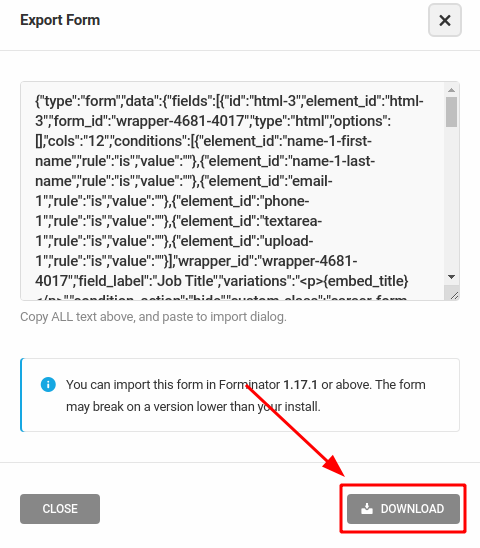This screenshot has width=480, height=548.
Task: Click the "Job Title" text in the export code
Action: [x=185, y=281]
